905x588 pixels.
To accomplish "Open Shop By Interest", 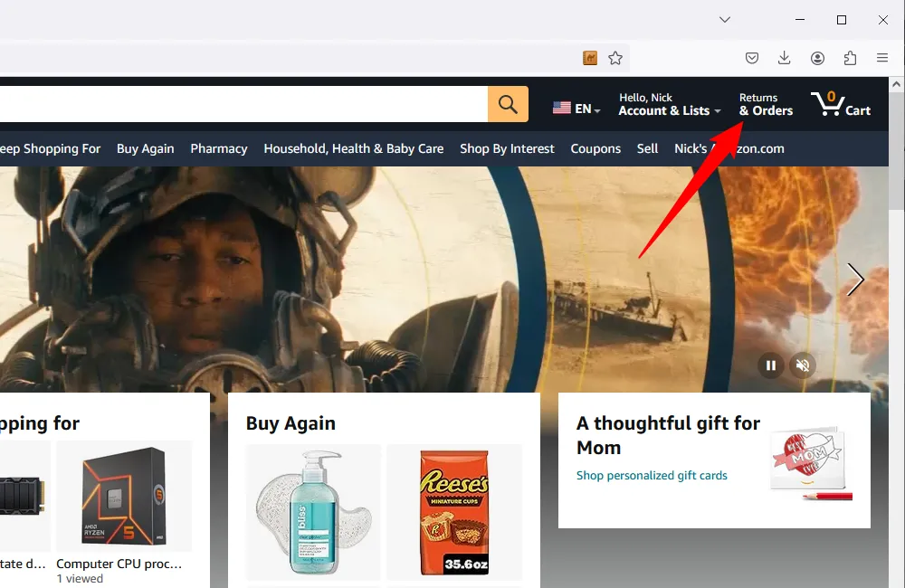I will 507,149.
